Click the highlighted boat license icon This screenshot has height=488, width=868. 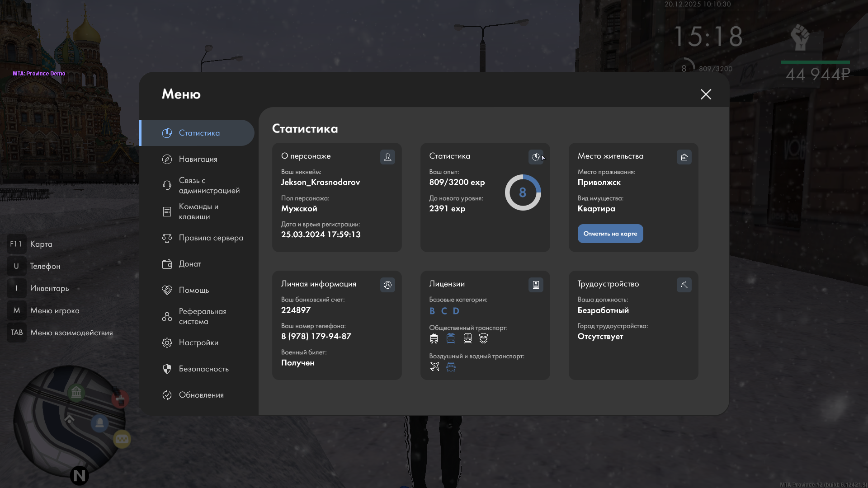(451, 367)
